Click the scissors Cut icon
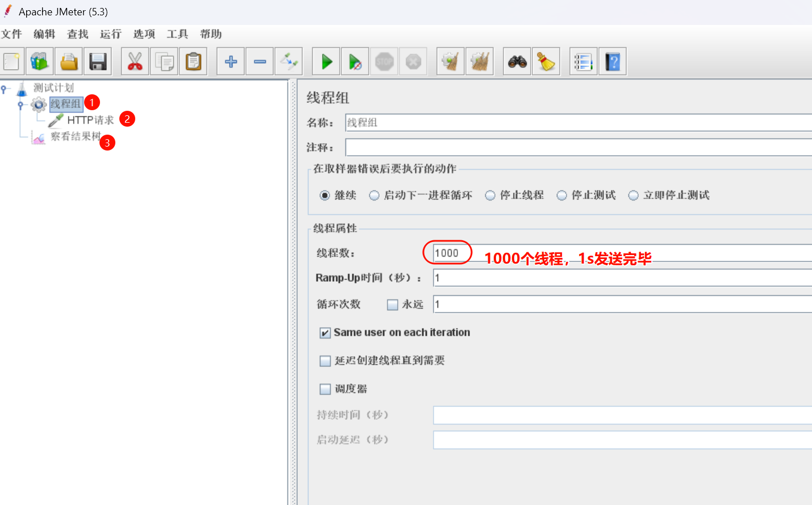812x505 pixels. tap(135, 61)
